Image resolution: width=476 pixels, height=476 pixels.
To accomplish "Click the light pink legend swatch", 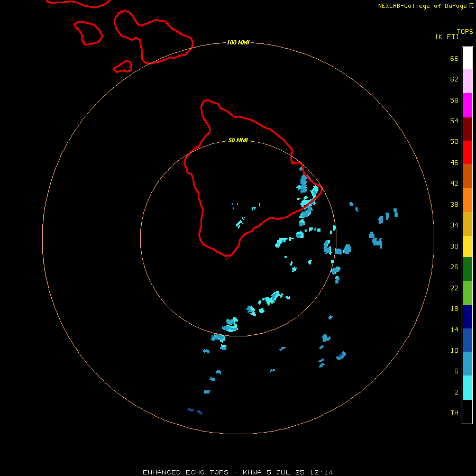I will 467,81.
